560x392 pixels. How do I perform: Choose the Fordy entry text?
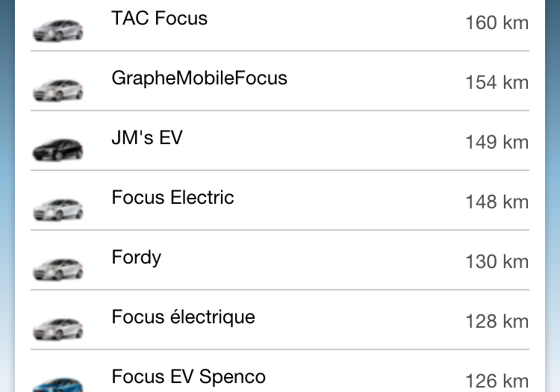pyautogui.click(x=137, y=258)
